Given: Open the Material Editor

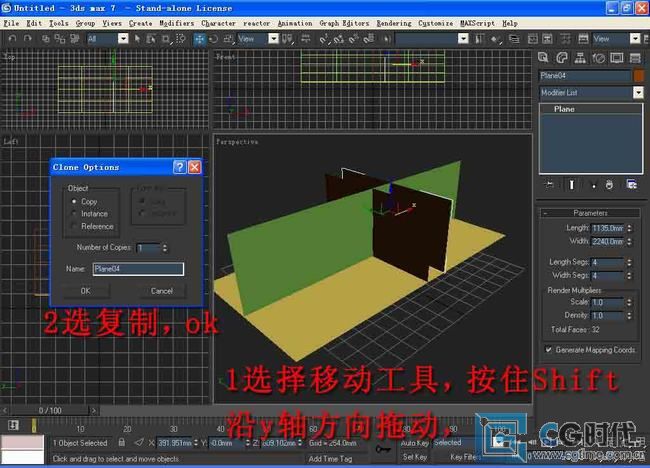Looking at the screenshot, I should [565, 39].
